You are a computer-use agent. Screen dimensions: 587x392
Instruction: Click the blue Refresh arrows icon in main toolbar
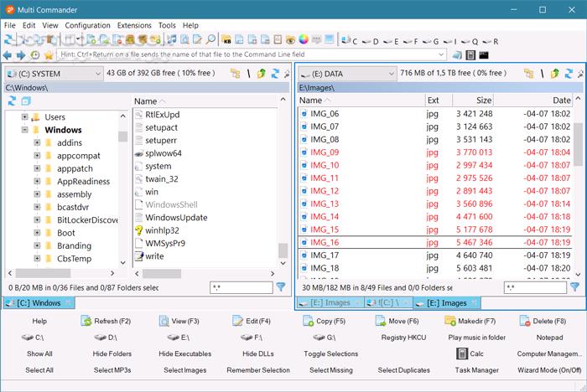(8, 39)
